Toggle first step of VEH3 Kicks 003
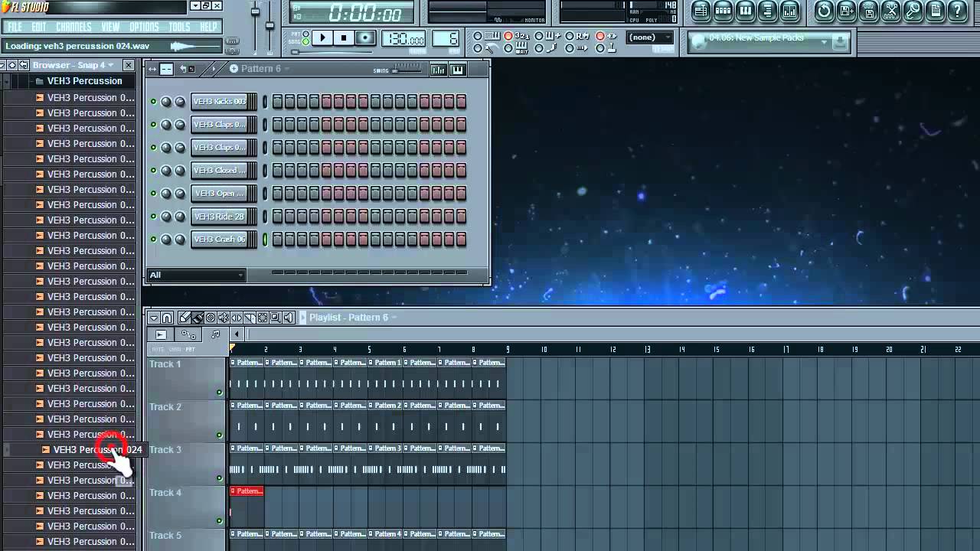The image size is (980, 551). (x=277, y=102)
